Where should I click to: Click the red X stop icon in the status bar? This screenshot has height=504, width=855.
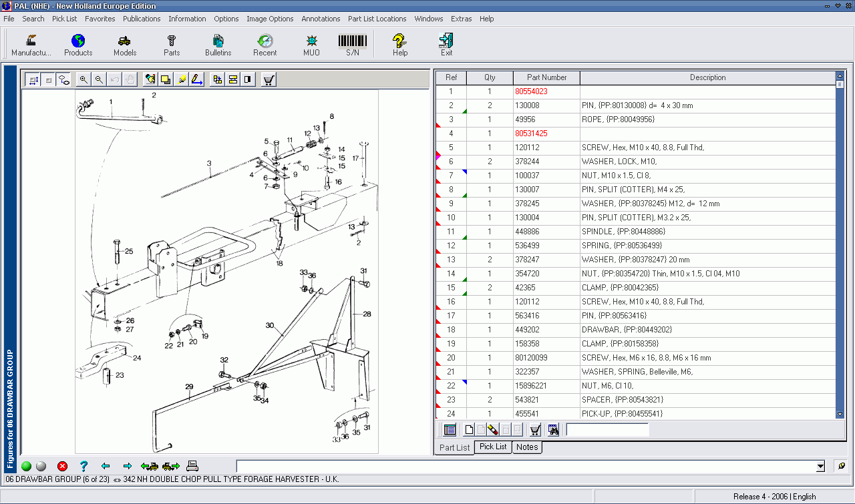(x=62, y=466)
